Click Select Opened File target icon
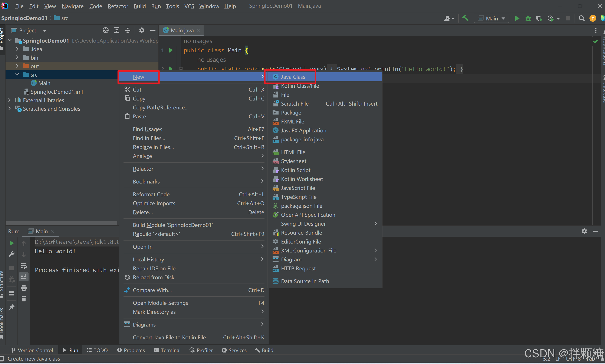Screen dimensions: 605x364 (105, 30)
